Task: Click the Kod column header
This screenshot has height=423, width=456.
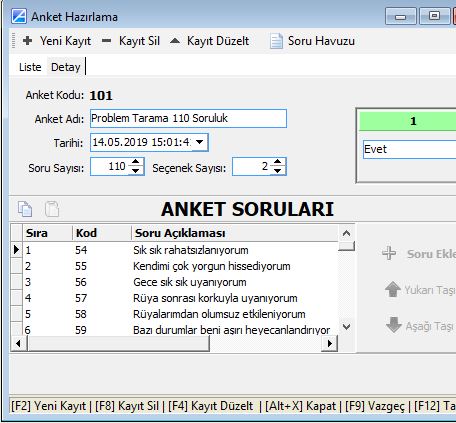Action: tap(102, 233)
